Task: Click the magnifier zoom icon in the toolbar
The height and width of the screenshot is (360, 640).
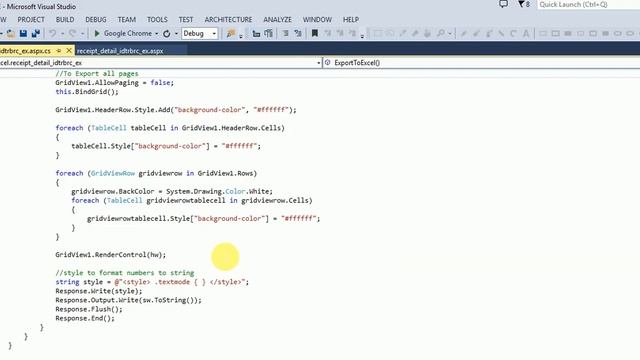Action: 440,33
